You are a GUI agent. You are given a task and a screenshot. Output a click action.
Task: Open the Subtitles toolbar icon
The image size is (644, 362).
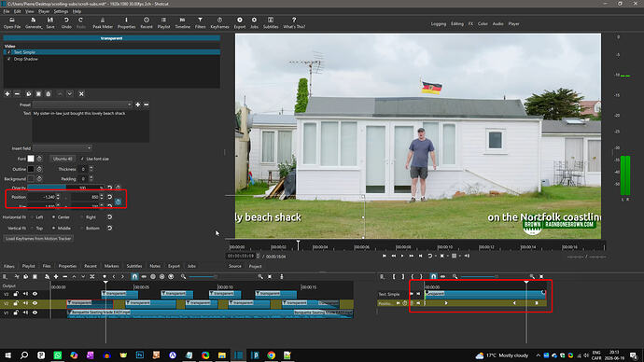point(271,23)
